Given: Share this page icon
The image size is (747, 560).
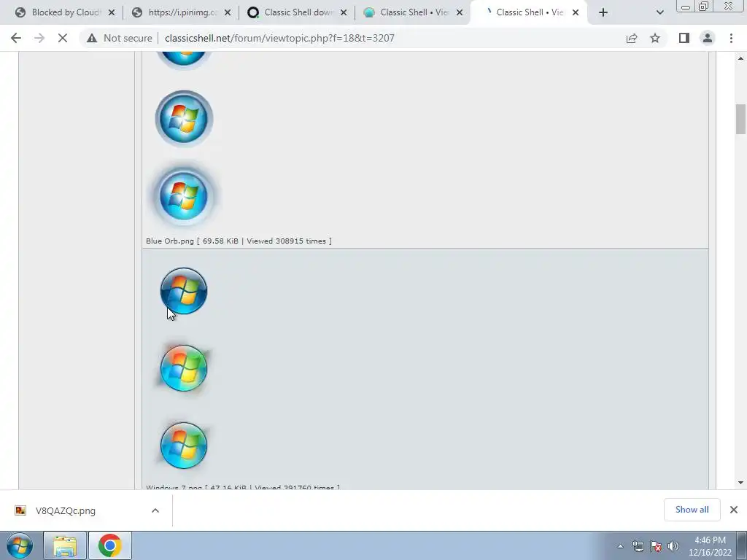Looking at the screenshot, I should click(632, 38).
